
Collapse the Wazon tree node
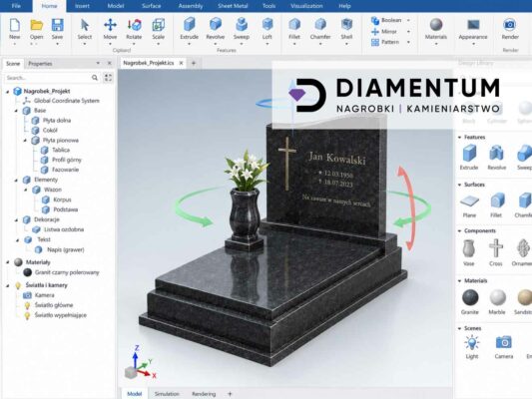26,190
